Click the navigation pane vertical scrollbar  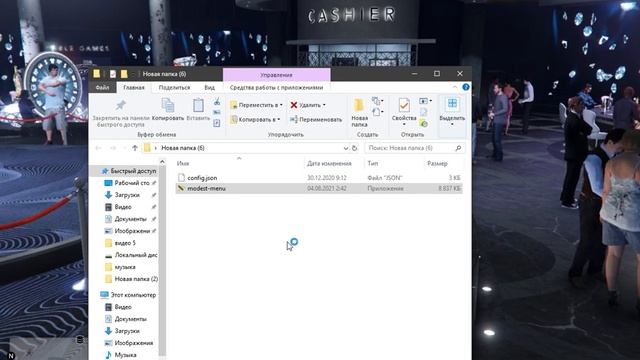pyautogui.click(x=162, y=259)
